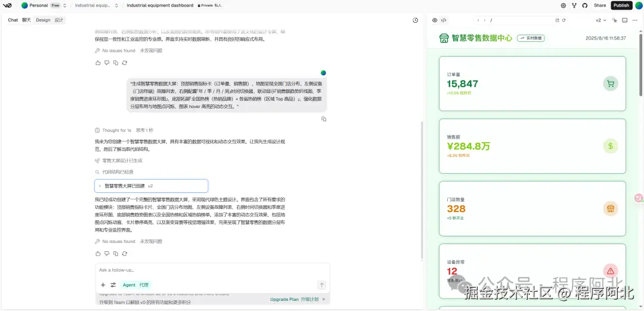Click the store icon on 门店数量 card
Screen dimensions: 644x311
click(x=611, y=208)
